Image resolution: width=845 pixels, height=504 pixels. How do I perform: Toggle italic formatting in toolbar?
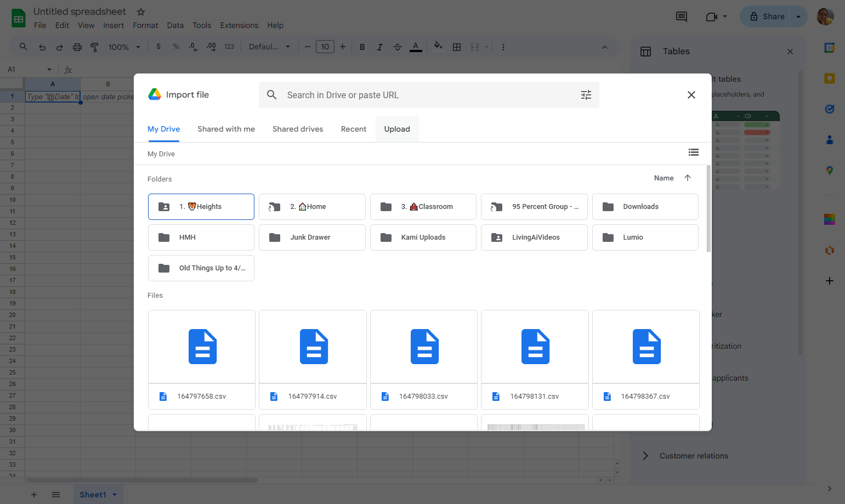point(379,47)
